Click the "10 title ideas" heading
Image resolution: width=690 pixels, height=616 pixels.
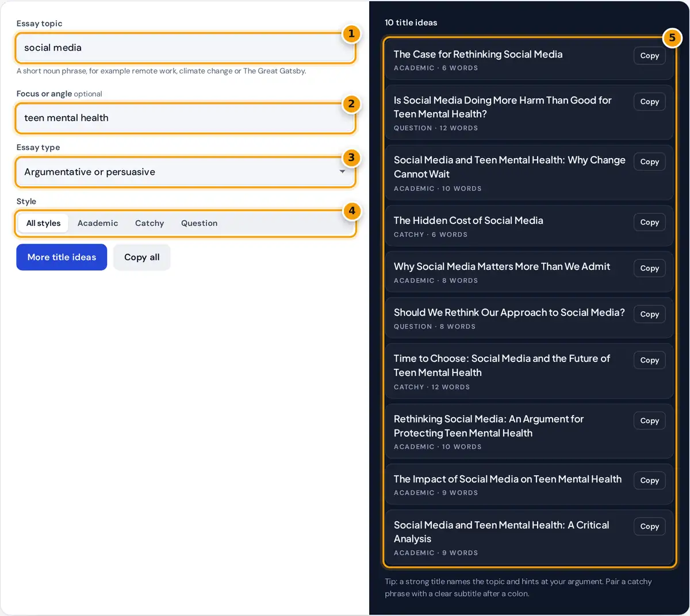point(411,22)
